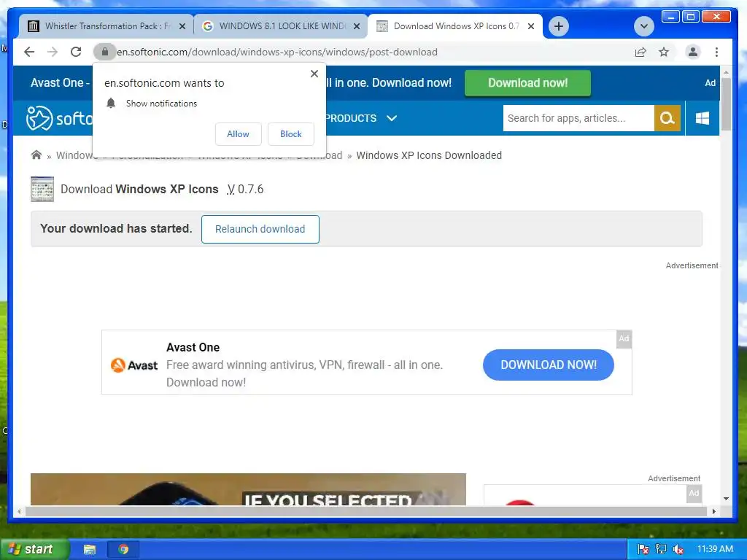Bookmark this page with the star icon

tap(664, 52)
